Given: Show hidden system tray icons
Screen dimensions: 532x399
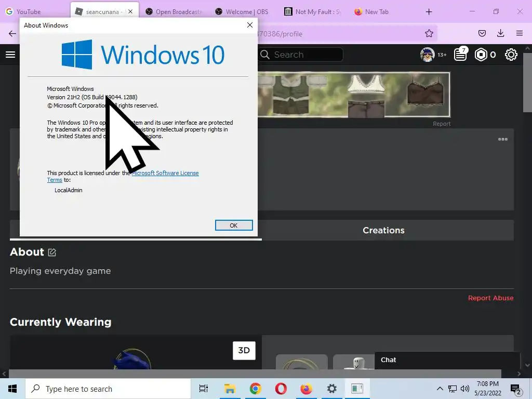Looking at the screenshot, I should tap(440, 389).
